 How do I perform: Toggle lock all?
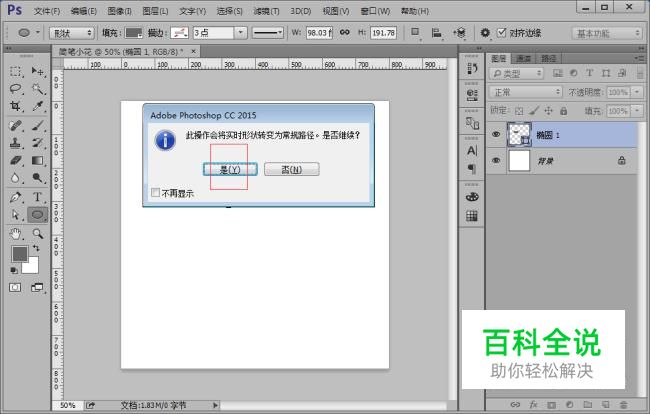pos(563,111)
